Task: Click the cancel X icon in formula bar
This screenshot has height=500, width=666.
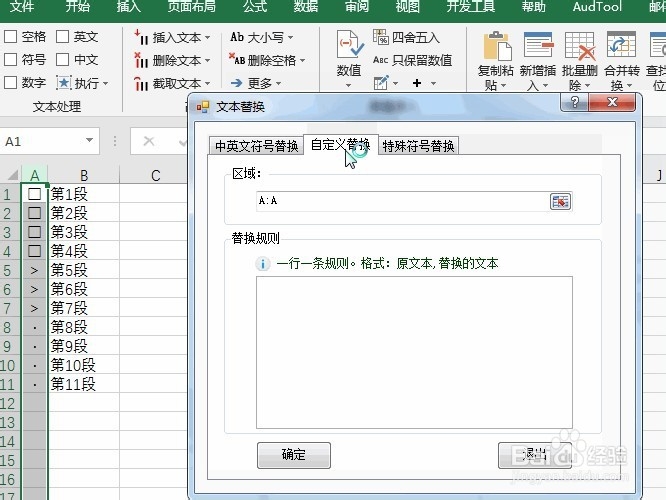Action: [x=149, y=141]
